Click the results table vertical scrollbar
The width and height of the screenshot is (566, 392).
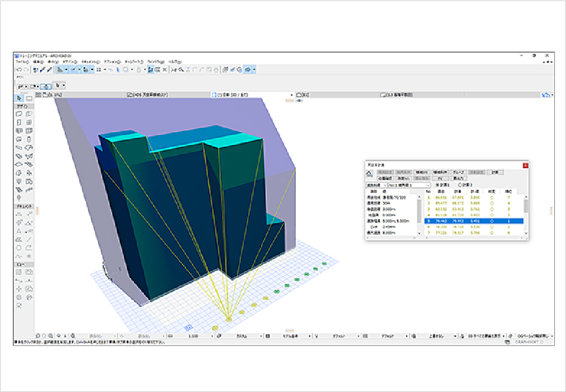[526, 206]
